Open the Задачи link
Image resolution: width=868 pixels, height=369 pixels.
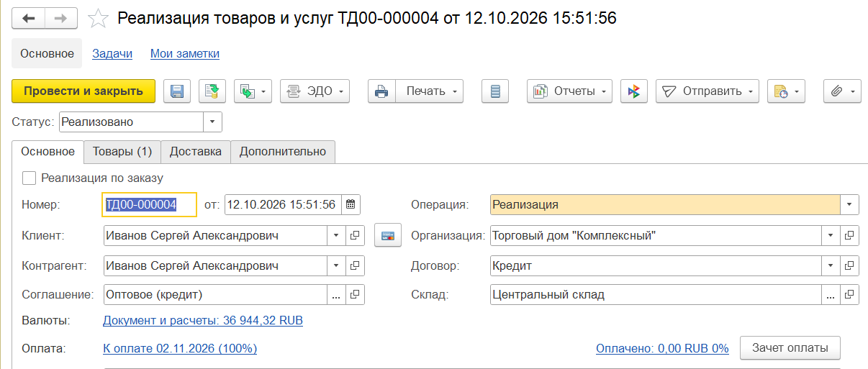[112, 54]
